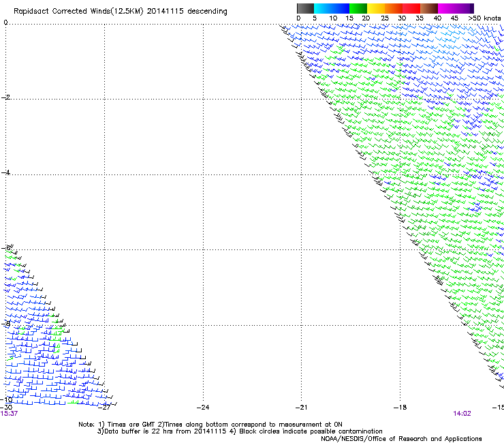Click the '14:02' time label
Screen dimensions: 504x443
pos(462,414)
